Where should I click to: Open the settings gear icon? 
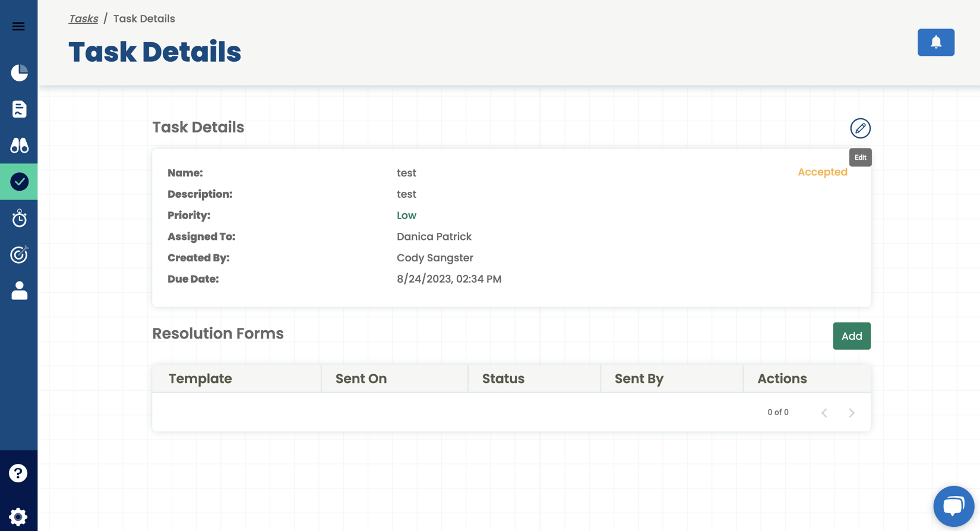[x=18, y=516]
